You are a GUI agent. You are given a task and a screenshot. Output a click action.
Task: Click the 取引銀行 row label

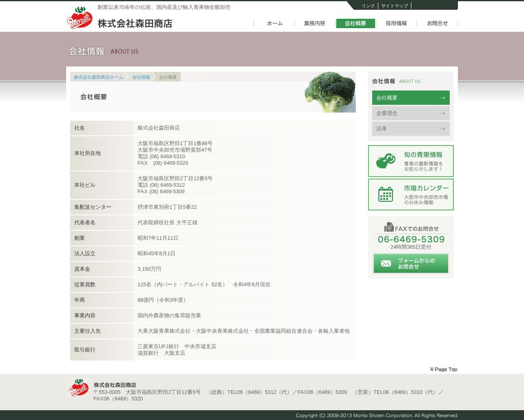coord(84,350)
